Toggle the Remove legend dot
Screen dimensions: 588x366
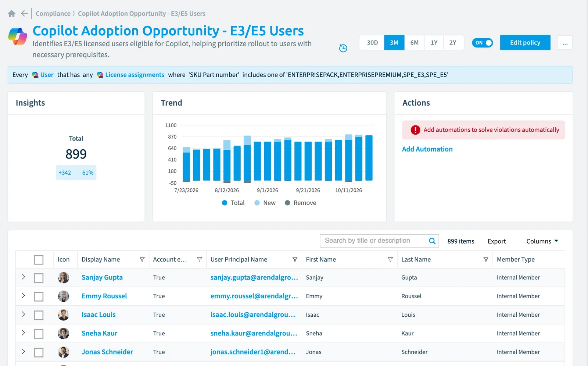coord(287,203)
